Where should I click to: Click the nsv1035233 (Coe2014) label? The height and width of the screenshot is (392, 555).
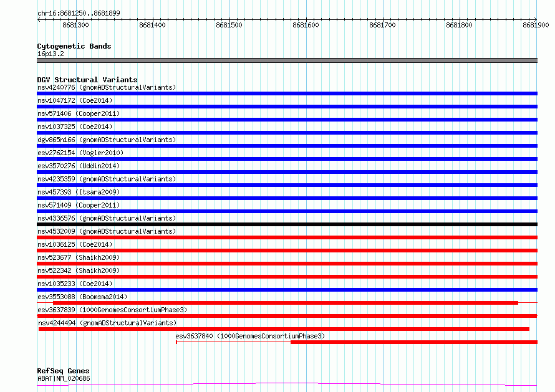pyautogui.click(x=75, y=284)
